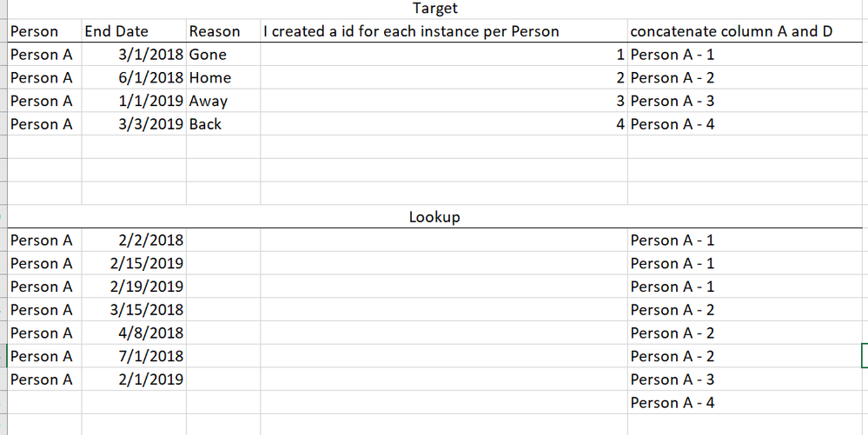The image size is (868, 435).
Task: Click the Reason column header cell
Action: click(215, 31)
